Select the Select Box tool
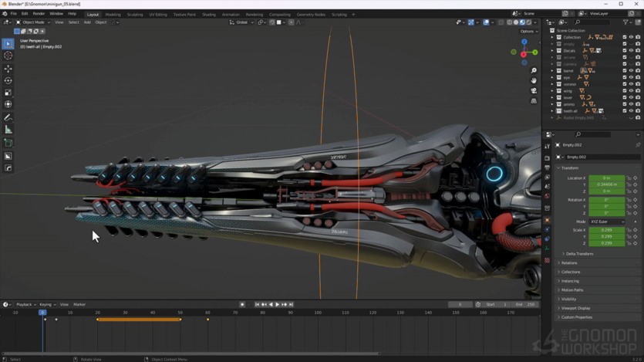 [x=8, y=43]
